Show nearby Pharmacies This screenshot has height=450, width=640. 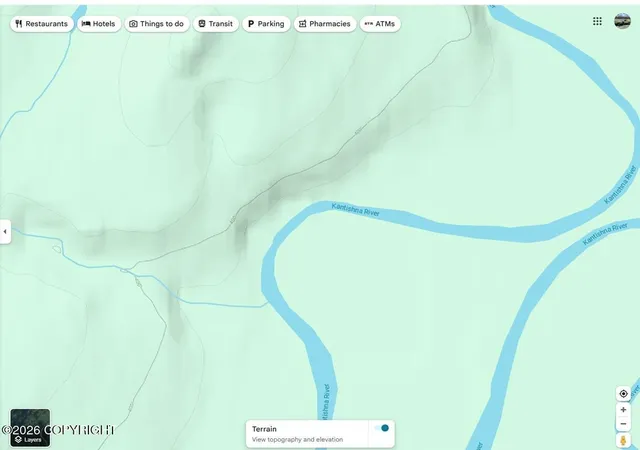325,24
